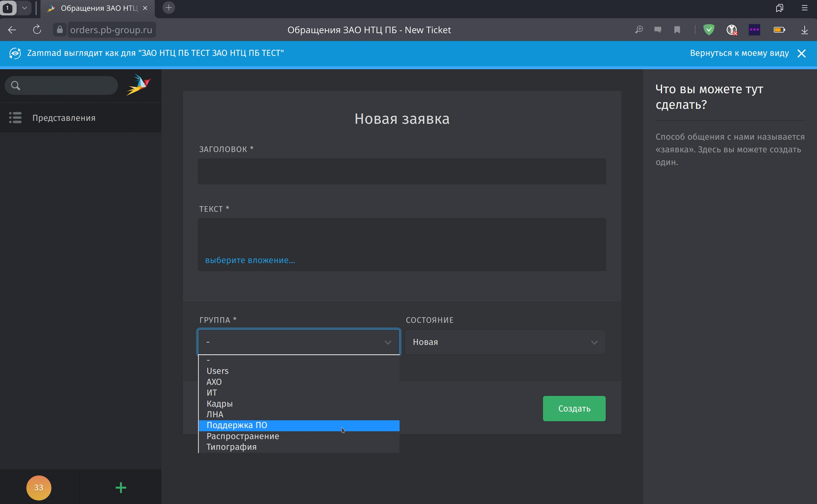Pick Типография group option
817x504 pixels.
pos(299,447)
